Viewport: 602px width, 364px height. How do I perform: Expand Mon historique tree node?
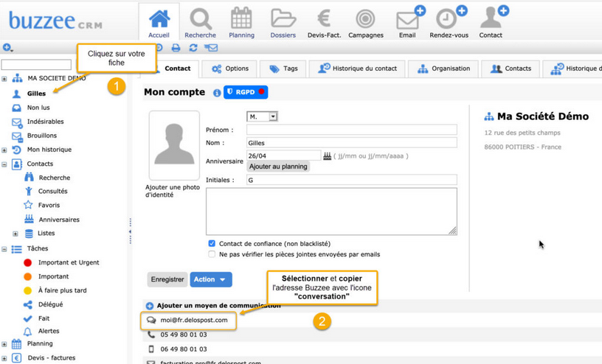4,150
